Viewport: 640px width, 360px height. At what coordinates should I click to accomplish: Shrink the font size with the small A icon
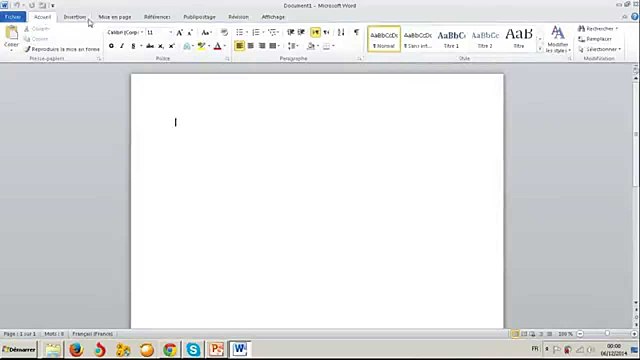point(190,32)
